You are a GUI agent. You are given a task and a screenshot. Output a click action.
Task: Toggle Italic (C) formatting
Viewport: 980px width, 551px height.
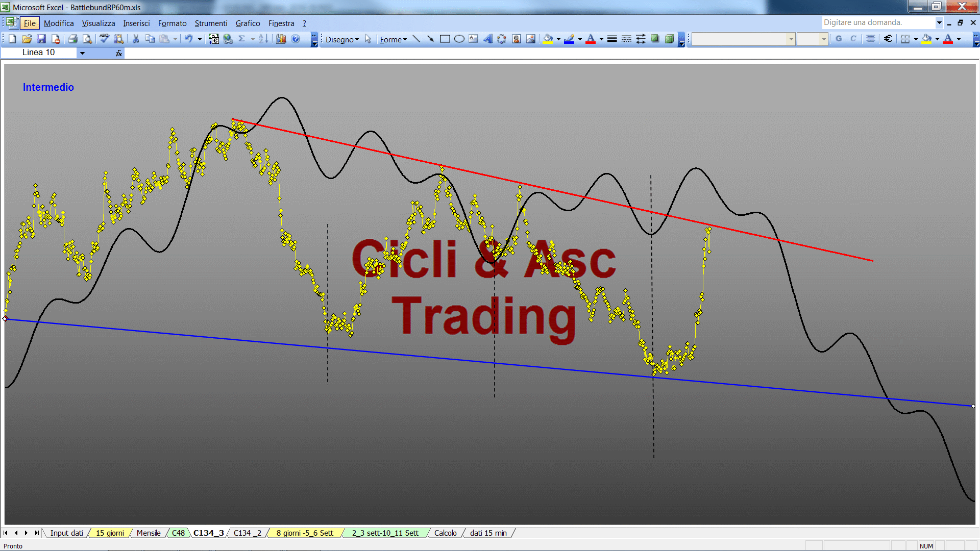tap(853, 39)
